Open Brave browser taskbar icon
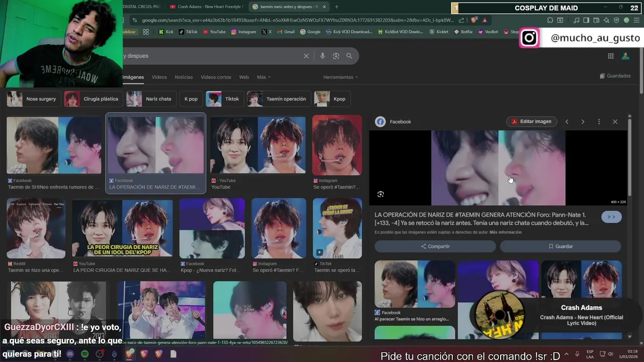 130,354
